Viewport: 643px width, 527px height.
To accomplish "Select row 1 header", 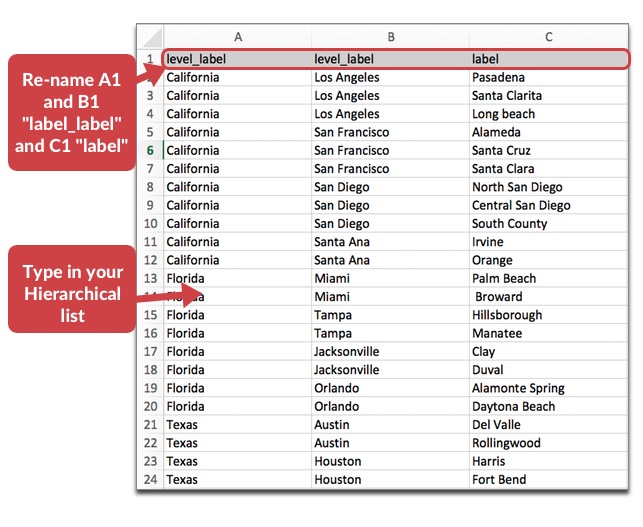I will (x=150, y=59).
